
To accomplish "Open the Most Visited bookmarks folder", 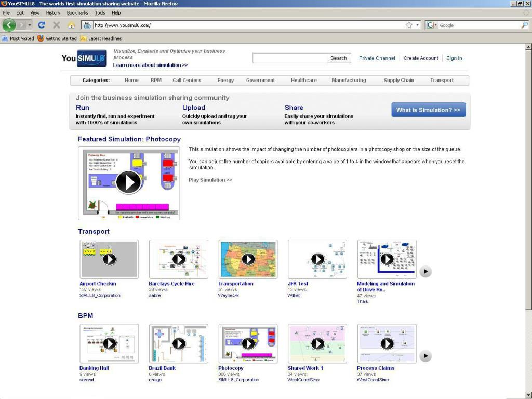I will 18,38.
